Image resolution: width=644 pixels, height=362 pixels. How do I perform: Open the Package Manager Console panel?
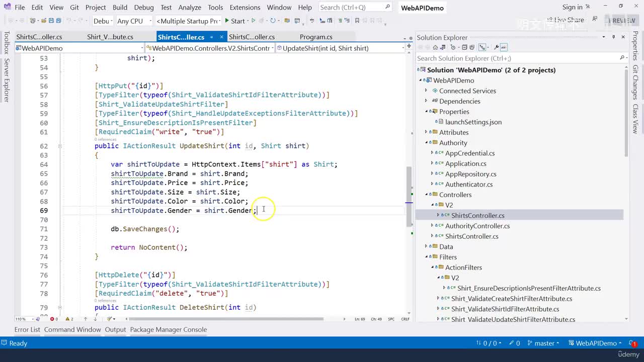168,330
